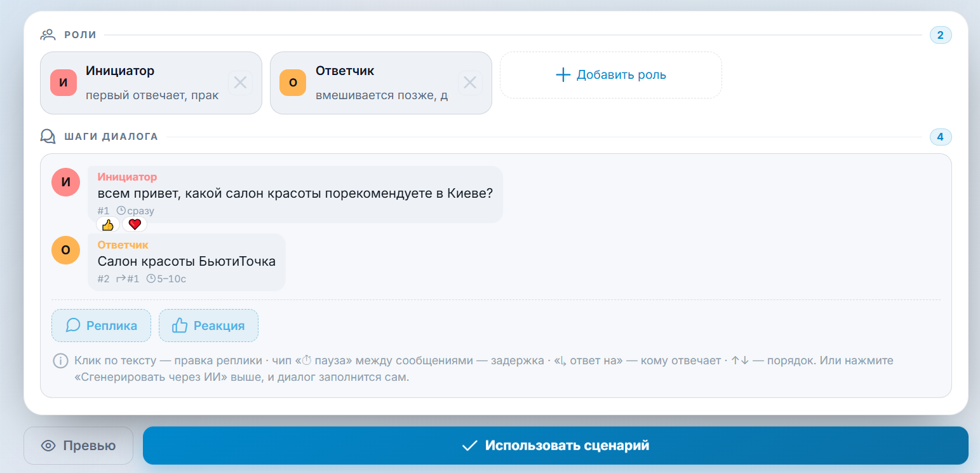The width and height of the screenshot is (980, 473).
Task: Click the thumbs-up reaction under the first message
Action: pos(108,224)
